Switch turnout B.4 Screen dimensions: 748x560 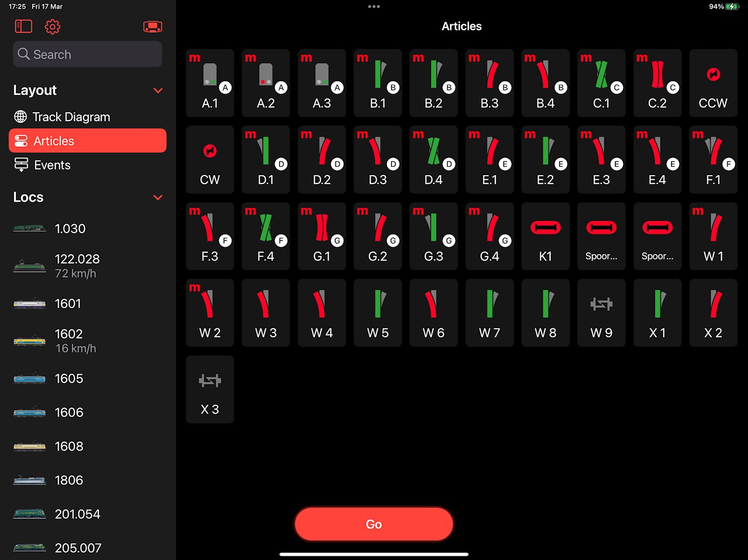[x=546, y=83]
